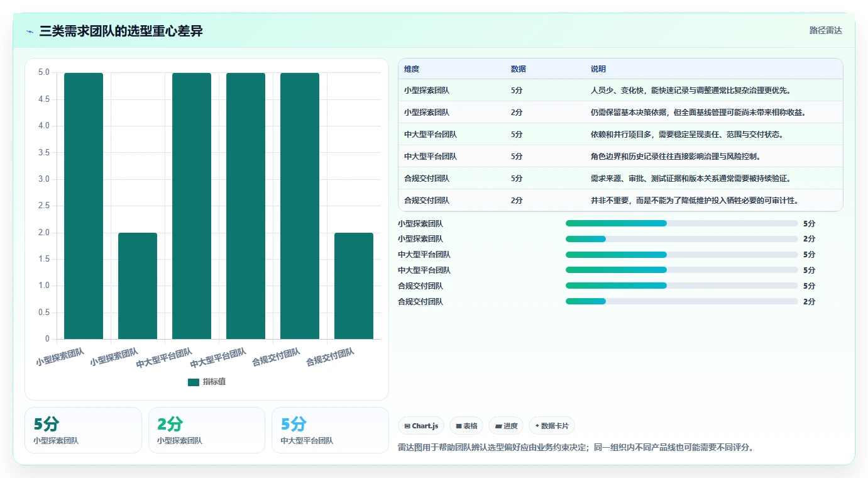Click the title 三类需求团队的选型重心差异
Viewport: 868px width, 478px height.
(x=121, y=31)
